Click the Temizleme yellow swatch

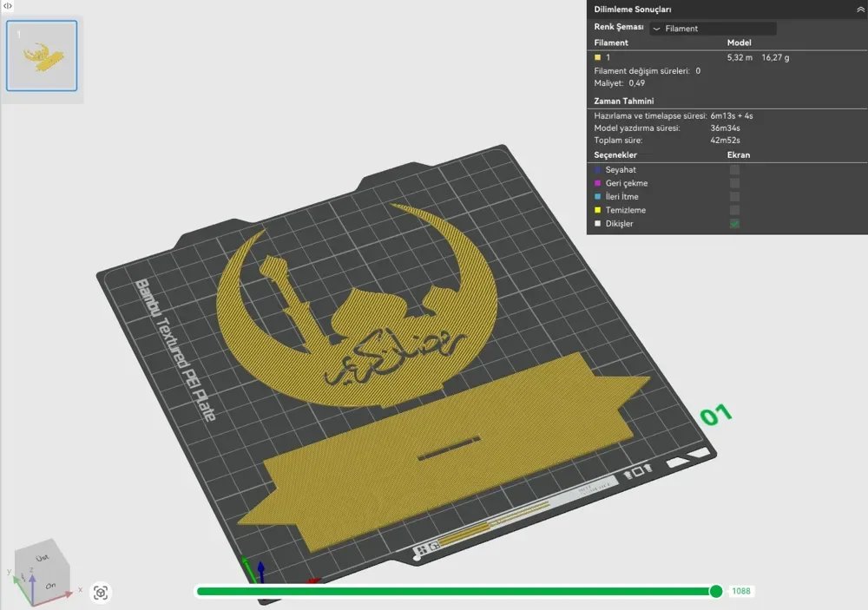[x=597, y=210]
